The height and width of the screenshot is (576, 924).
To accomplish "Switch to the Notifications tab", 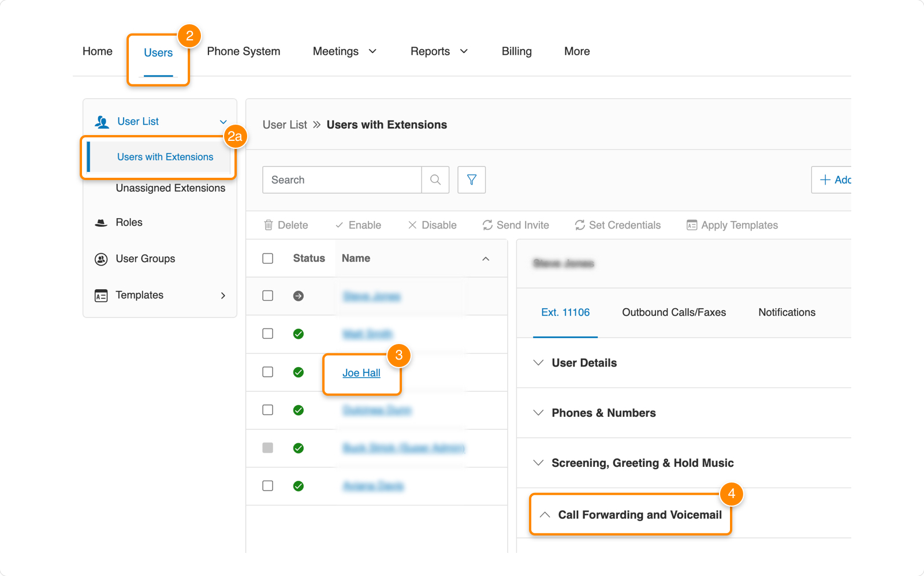I will click(x=786, y=312).
